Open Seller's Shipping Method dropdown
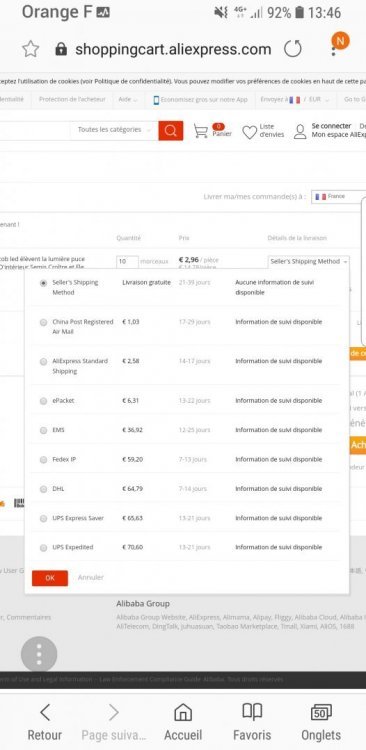The height and width of the screenshot is (750, 366). pos(308,262)
